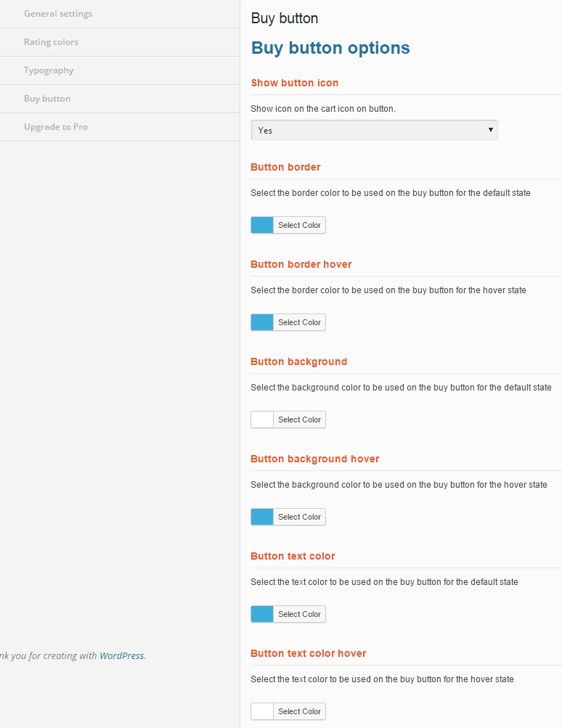The height and width of the screenshot is (728, 562).
Task: Click the blue Button border color swatch
Action: click(262, 225)
